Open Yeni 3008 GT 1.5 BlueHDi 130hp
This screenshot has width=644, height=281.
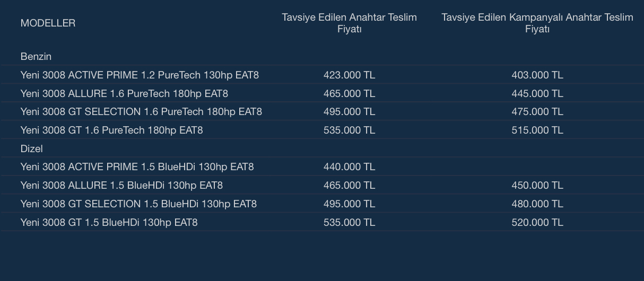click(x=109, y=222)
